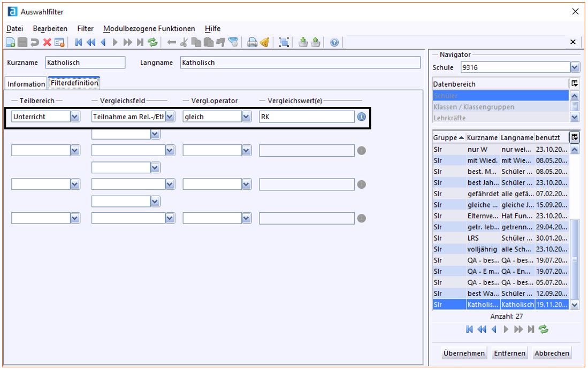The width and height of the screenshot is (588, 370).
Task: Click the blue info icon next to RK
Action: [362, 117]
